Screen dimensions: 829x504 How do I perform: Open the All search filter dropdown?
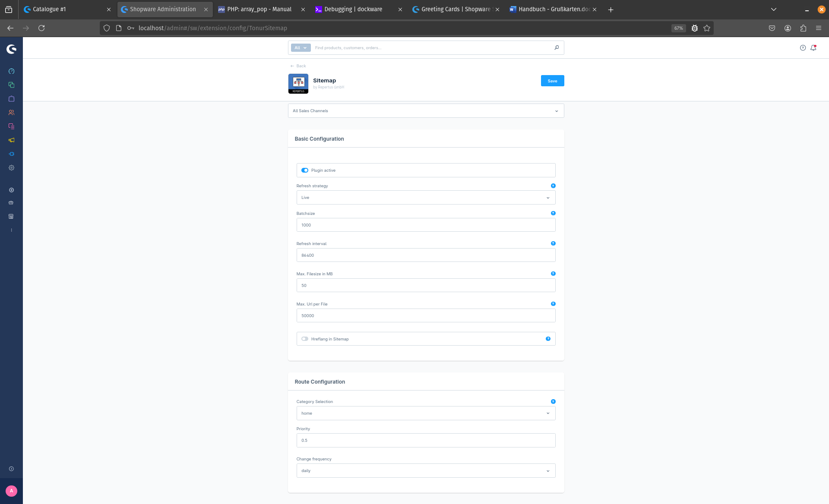coord(301,48)
